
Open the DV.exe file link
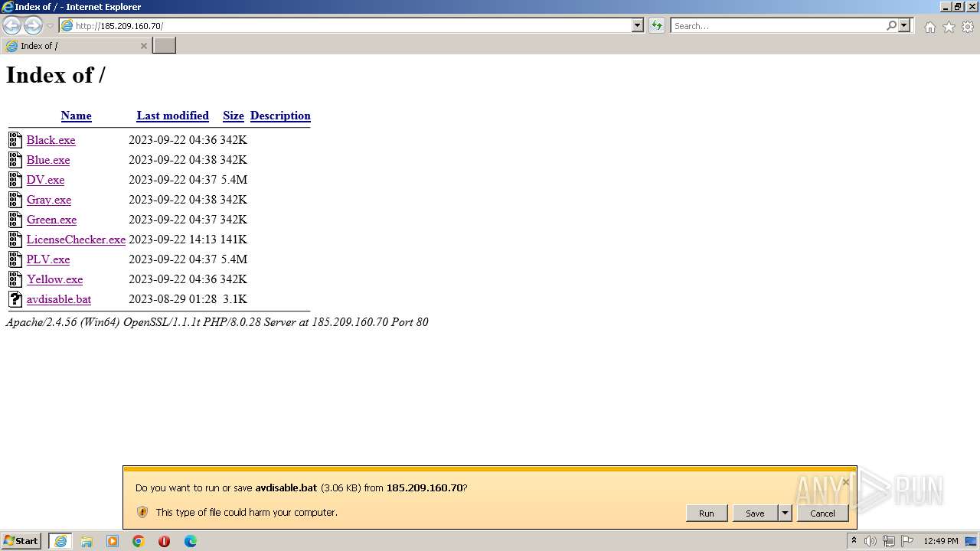coord(46,180)
